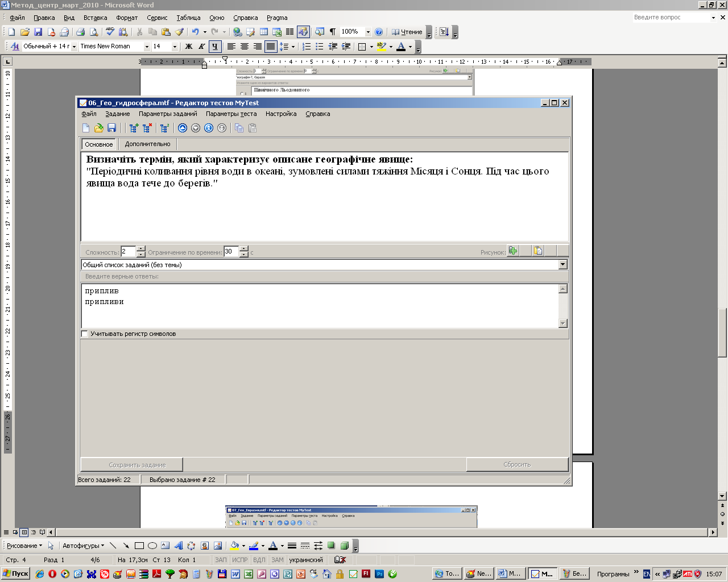Click Word print icon
Viewport: 728px width, 582px height.
tap(80, 32)
